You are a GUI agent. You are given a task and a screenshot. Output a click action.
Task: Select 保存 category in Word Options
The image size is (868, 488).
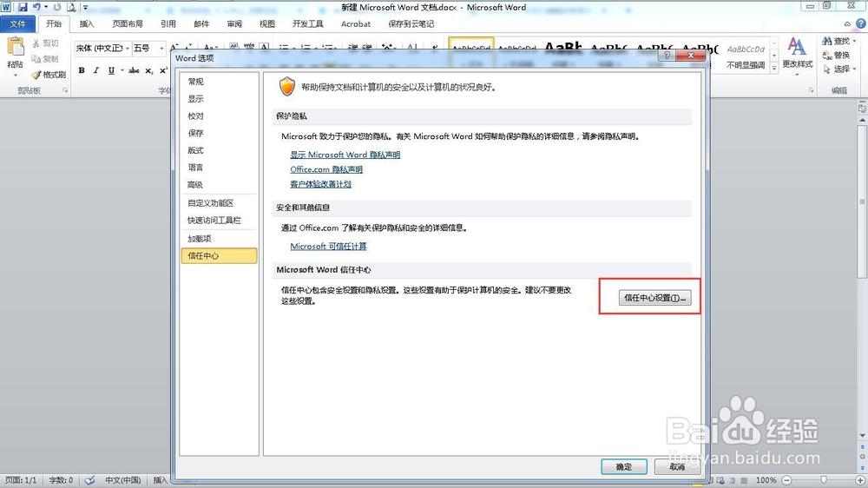tap(219, 133)
